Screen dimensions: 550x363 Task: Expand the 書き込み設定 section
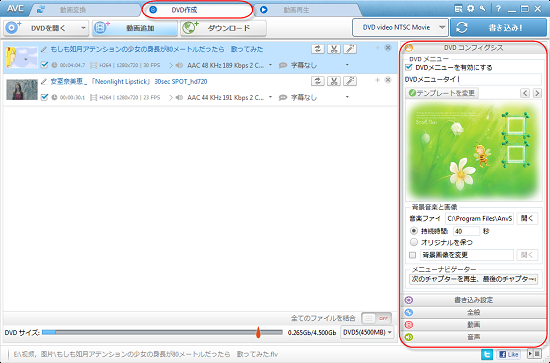tap(473, 300)
